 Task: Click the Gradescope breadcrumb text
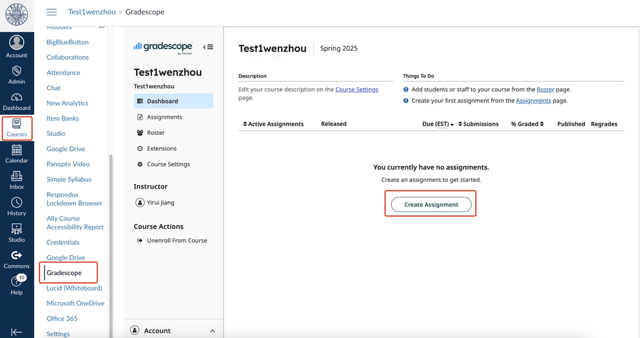pos(144,12)
